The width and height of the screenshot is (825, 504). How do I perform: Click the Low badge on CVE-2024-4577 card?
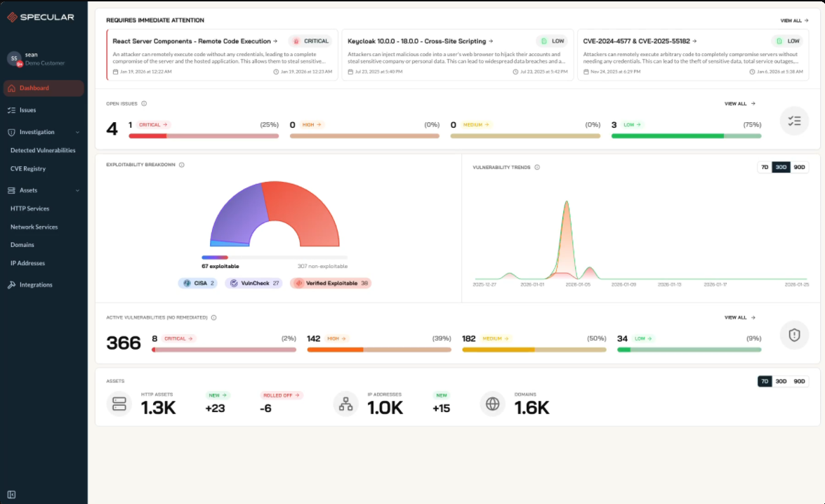(x=788, y=41)
